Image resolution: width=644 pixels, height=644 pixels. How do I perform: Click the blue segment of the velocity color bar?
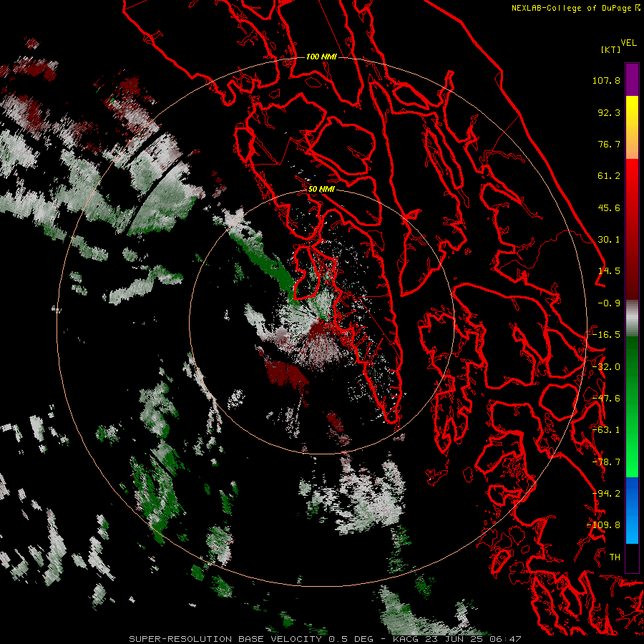click(632, 510)
